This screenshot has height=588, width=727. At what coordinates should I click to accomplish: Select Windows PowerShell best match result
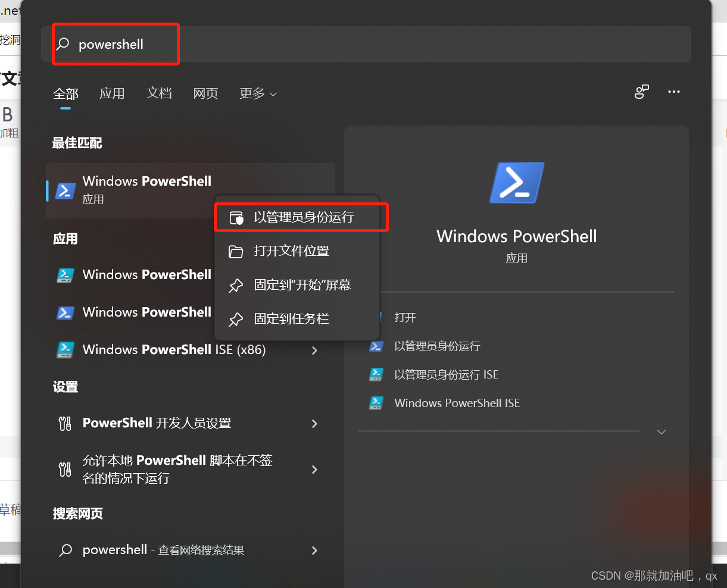click(x=191, y=190)
